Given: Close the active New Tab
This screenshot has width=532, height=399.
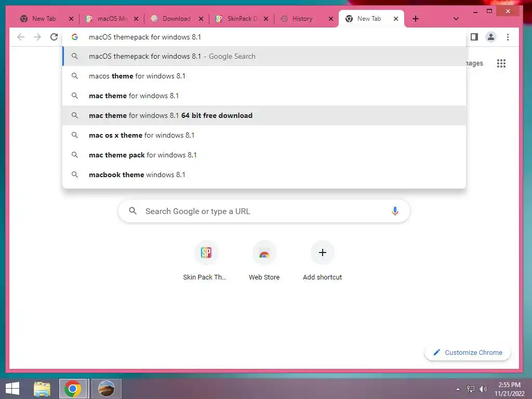Looking at the screenshot, I should click(x=395, y=19).
